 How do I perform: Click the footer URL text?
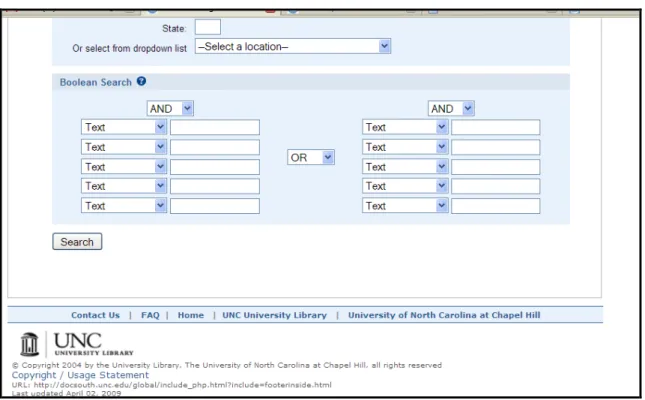(172, 385)
